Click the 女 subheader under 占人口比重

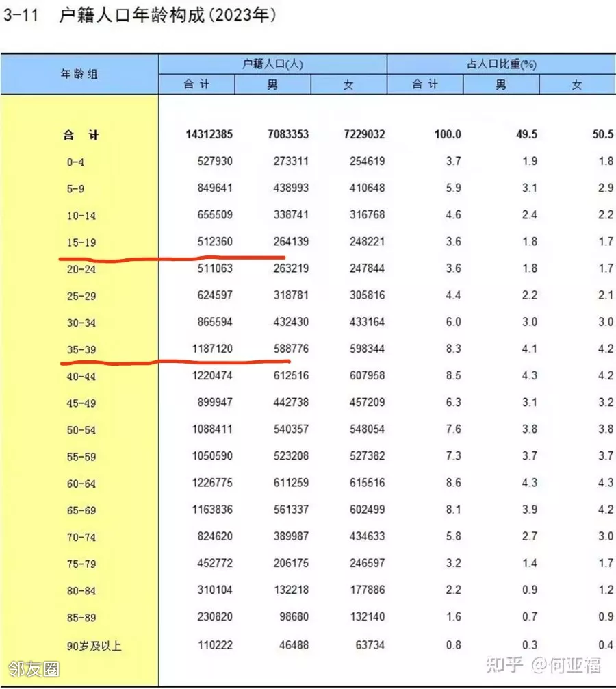(x=577, y=85)
